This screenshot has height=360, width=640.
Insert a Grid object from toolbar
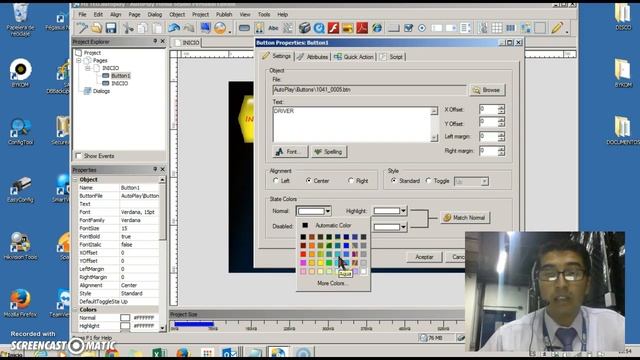(497, 28)
